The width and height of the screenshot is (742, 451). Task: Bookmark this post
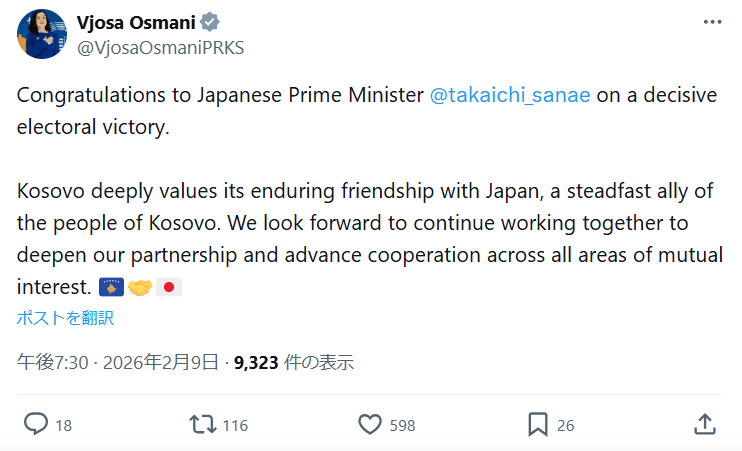coord(537,424)
